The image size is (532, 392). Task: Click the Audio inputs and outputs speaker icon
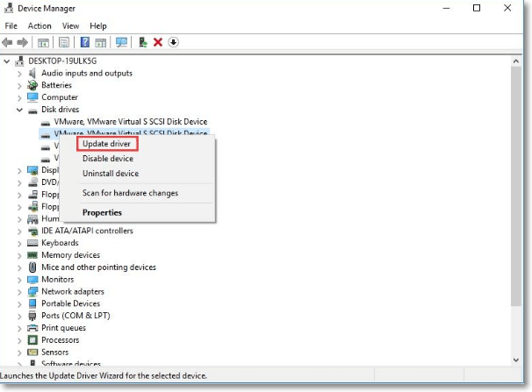[32, 73]
